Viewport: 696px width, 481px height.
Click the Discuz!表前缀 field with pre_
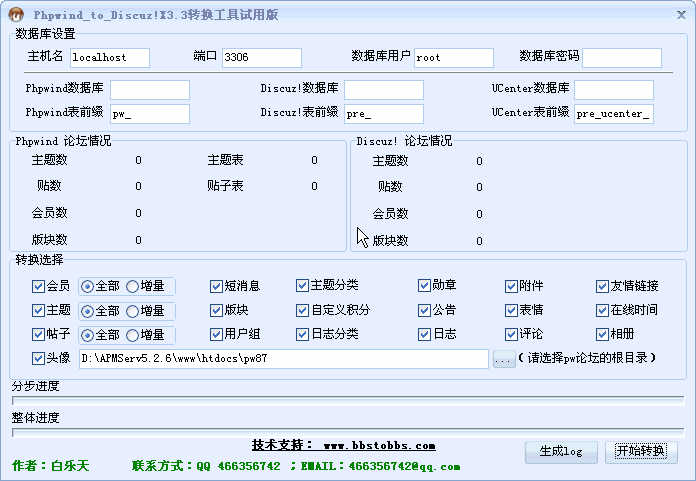(x=384, y=114)
